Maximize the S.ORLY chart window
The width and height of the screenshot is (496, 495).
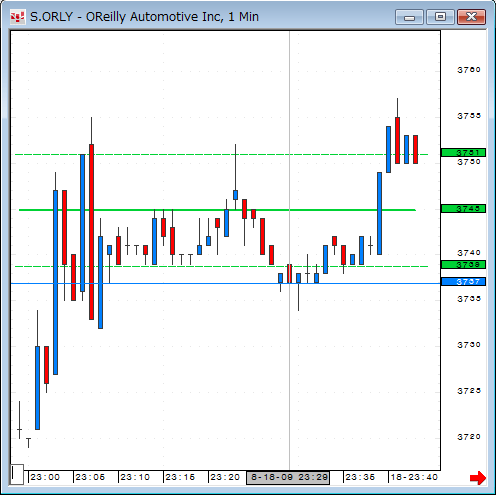tap(440, 17)
